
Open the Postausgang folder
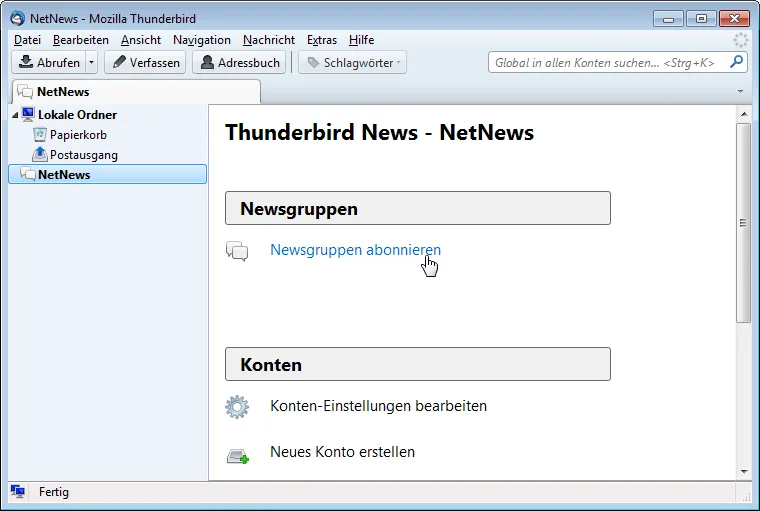(83, 155)
